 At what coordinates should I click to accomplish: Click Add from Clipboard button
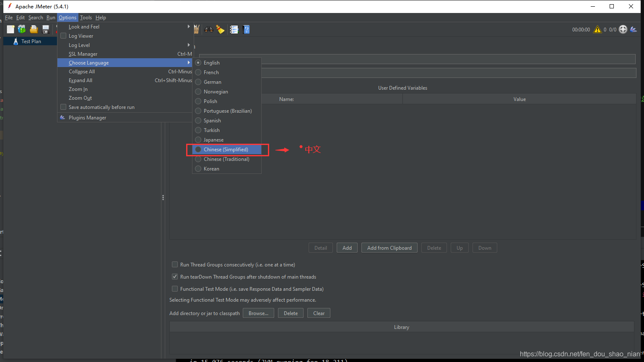pos(390,248)
